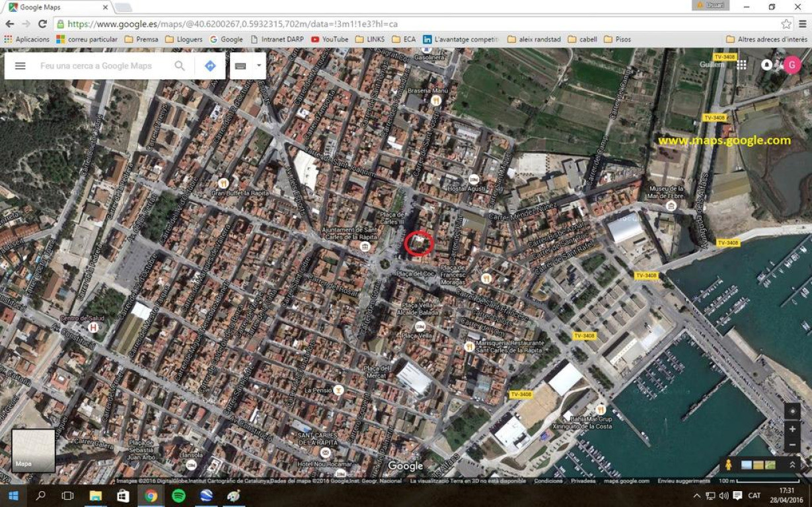The width and height of the screenshot is (812, 507).
Task: Click the search magnifier in Maps search box
Action: tap(180, 66)
